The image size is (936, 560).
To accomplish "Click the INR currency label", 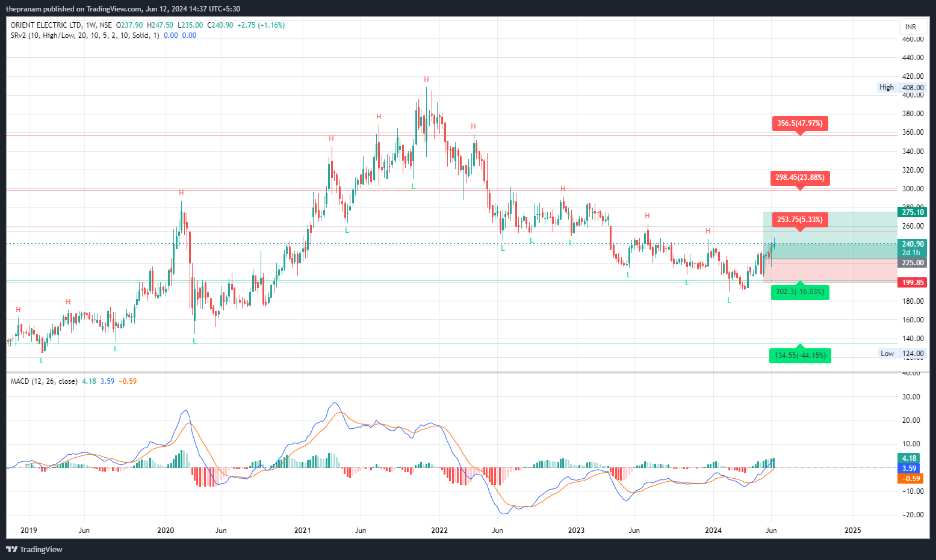I will pyautogui.click(x=911, y=27).
